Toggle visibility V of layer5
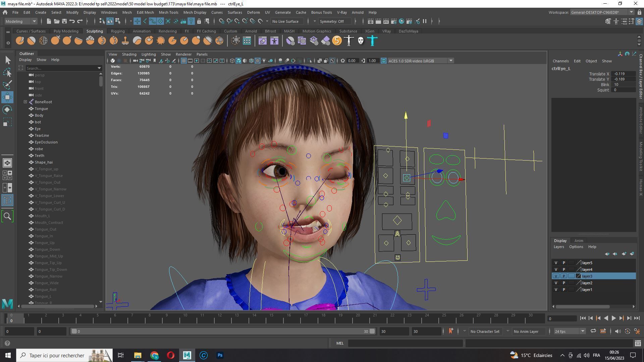 coord(556,263)
